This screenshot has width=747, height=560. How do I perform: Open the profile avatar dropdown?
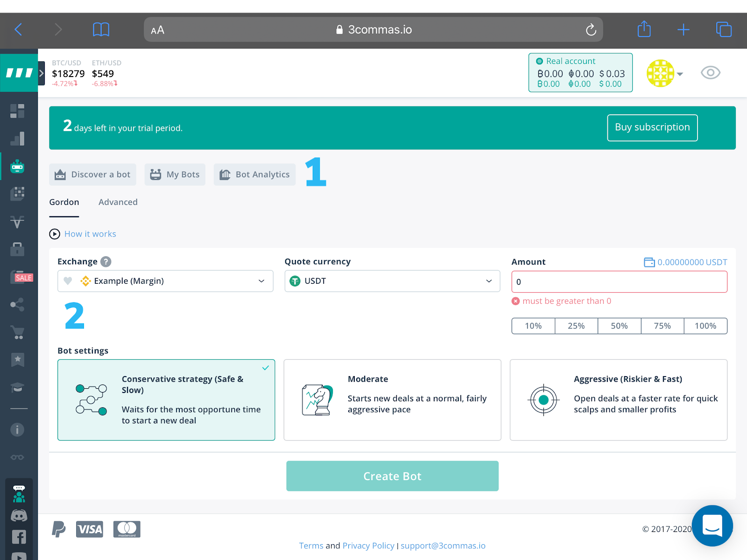(665, 73)
